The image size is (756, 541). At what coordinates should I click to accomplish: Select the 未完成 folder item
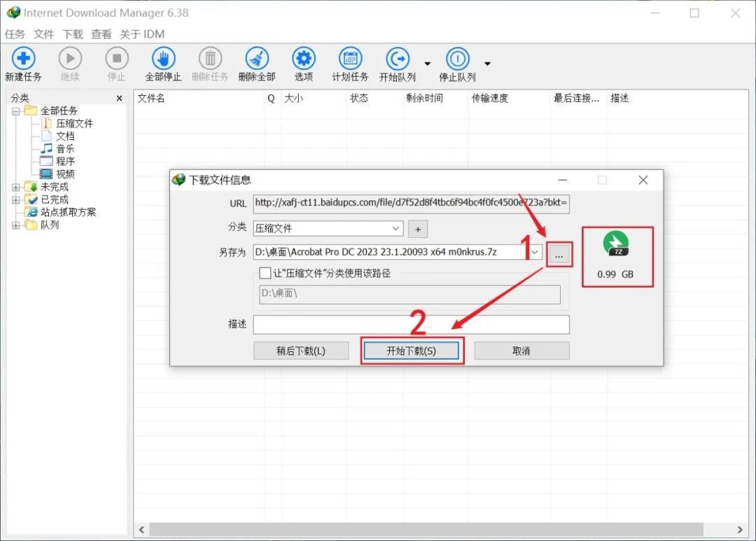[54, 187]
